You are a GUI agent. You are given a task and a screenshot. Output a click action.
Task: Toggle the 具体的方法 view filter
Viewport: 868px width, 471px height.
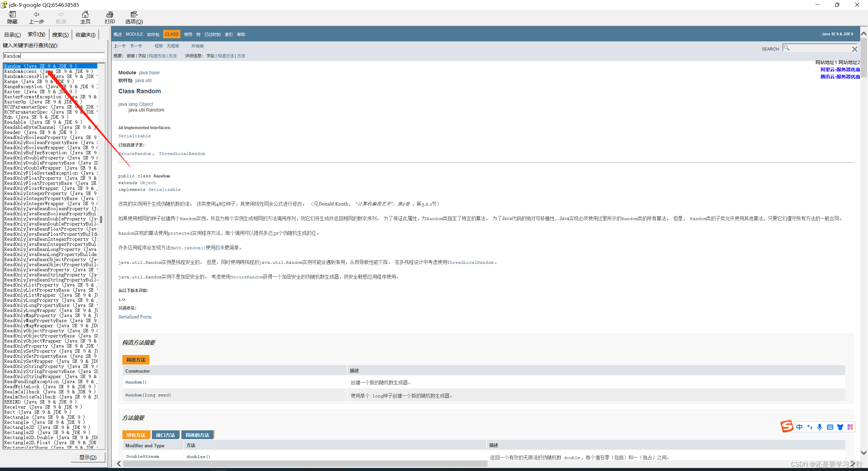tap(198, 434)
